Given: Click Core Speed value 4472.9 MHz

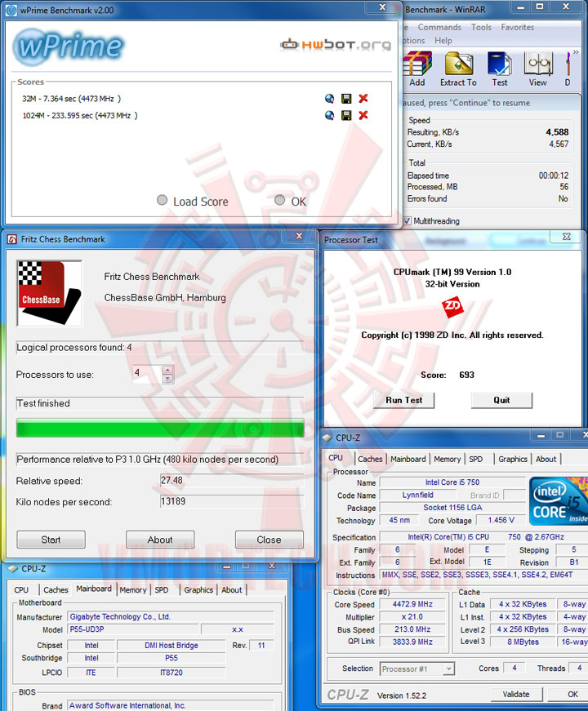Looking at the screenshot, I should 412,604.
